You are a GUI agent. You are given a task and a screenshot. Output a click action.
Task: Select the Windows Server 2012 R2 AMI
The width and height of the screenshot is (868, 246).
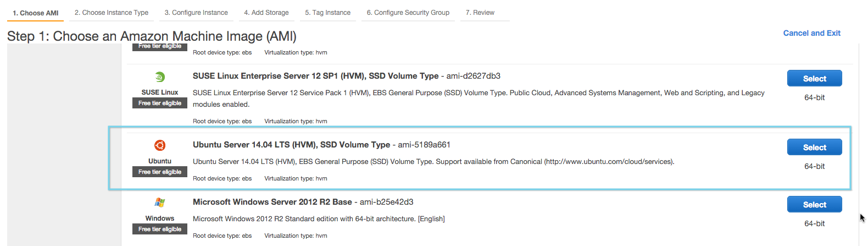pyautogui.click(x=814, y=205)
